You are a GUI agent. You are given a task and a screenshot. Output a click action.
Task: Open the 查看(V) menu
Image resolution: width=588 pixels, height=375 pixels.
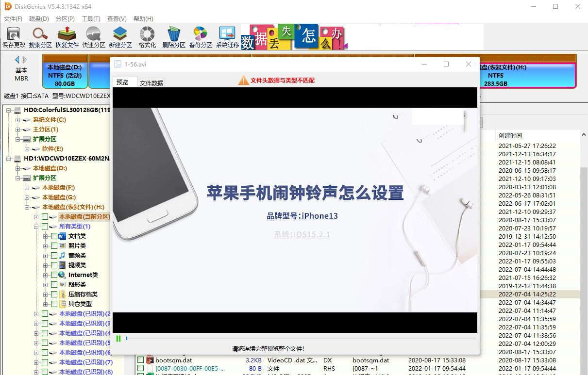click(117, 19)
